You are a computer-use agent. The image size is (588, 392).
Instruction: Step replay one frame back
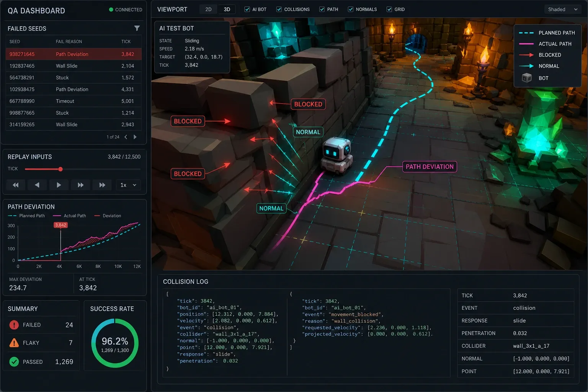37,185
